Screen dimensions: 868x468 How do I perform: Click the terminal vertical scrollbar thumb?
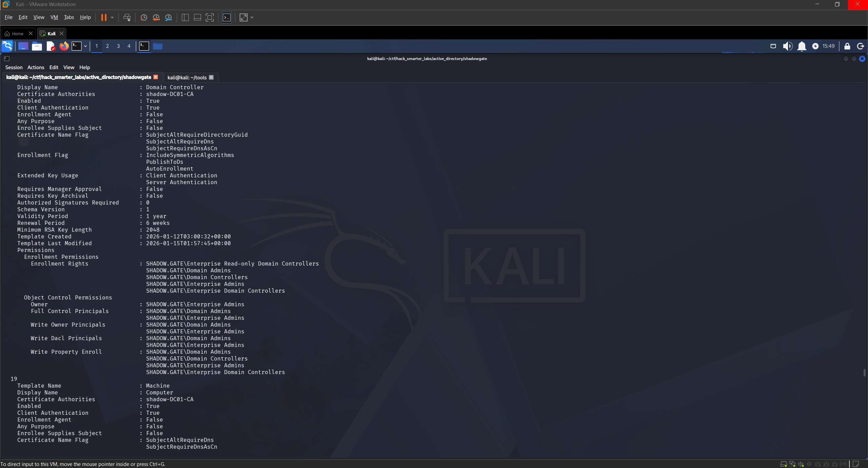865,373
